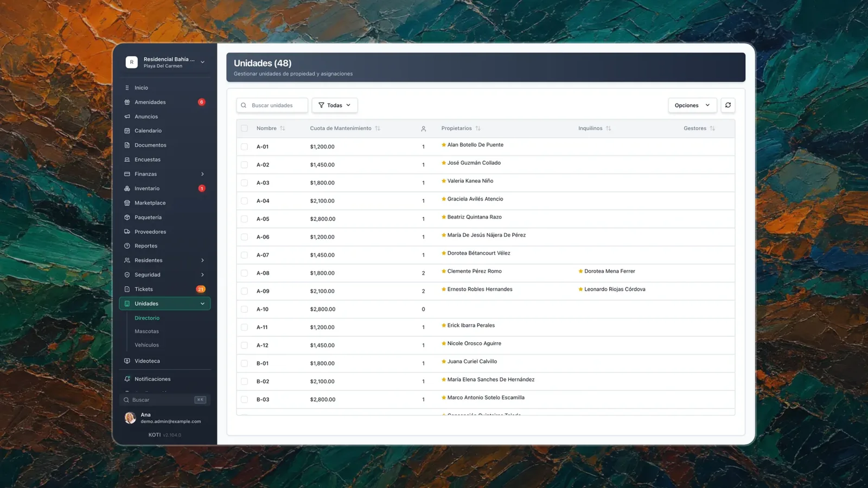The image size is (868, 488).
Task: Click owner Juana Curiel Calvillo
Action: point(472,361)
